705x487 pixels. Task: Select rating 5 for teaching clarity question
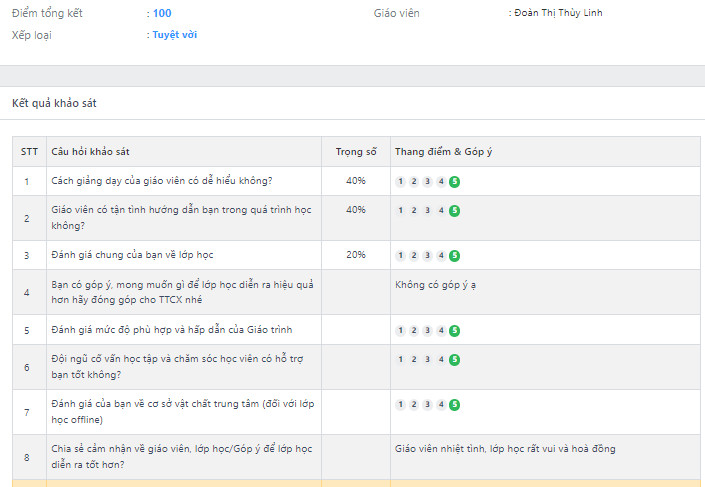(x=454, y=182)
